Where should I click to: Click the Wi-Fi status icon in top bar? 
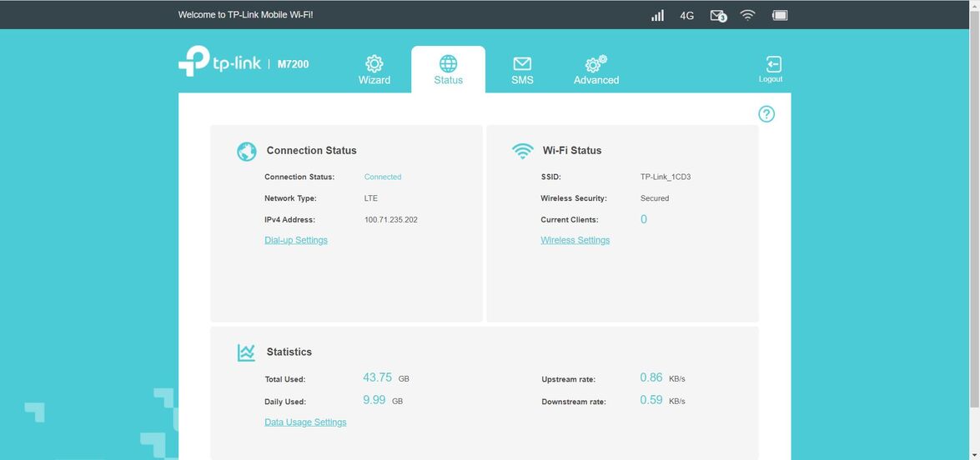pos(747,15)
